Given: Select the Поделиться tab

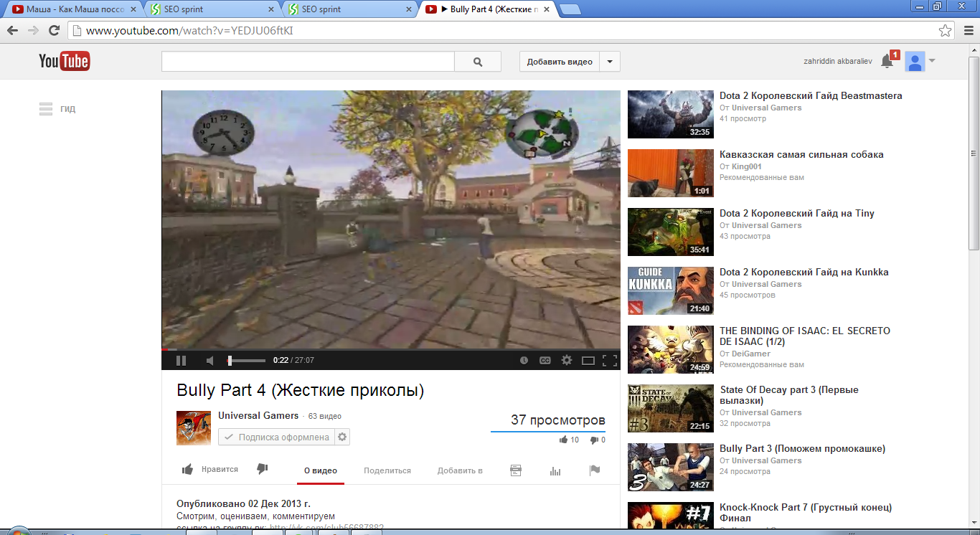Looking at the screenshot, I should pos(387,470).
